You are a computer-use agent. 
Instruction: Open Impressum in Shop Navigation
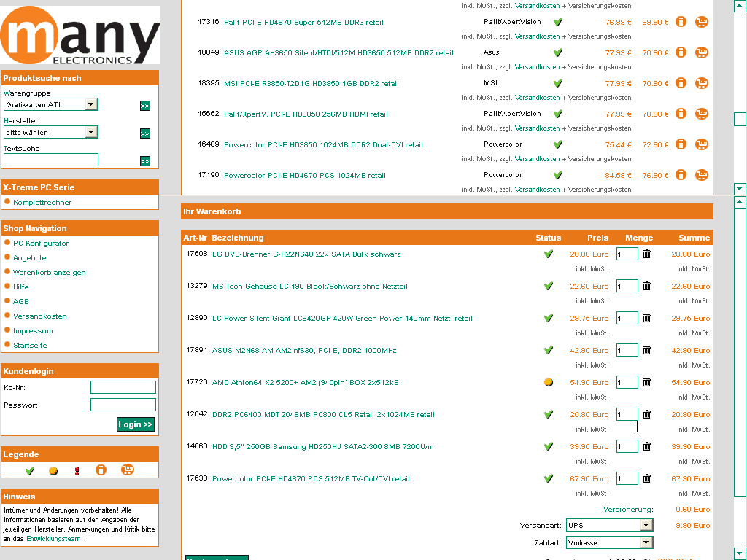pyautogui.click(x=33, y=331)
